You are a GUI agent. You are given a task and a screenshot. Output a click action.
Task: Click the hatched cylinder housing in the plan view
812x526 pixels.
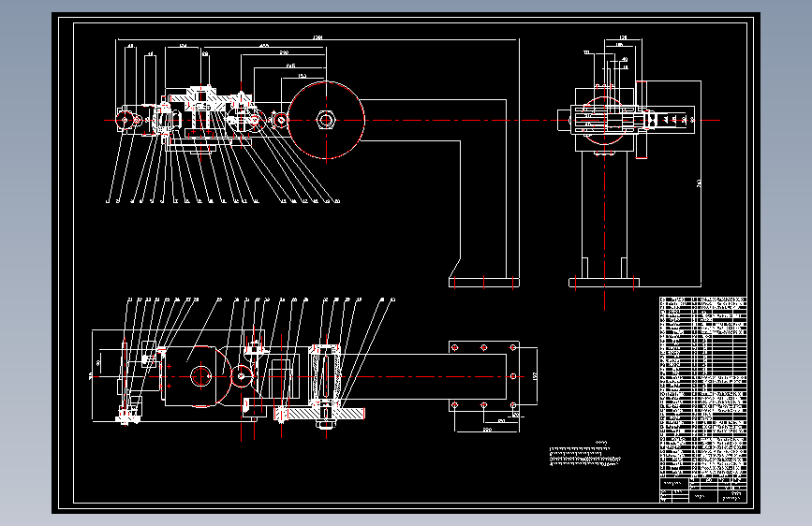[x=324, y=376]
